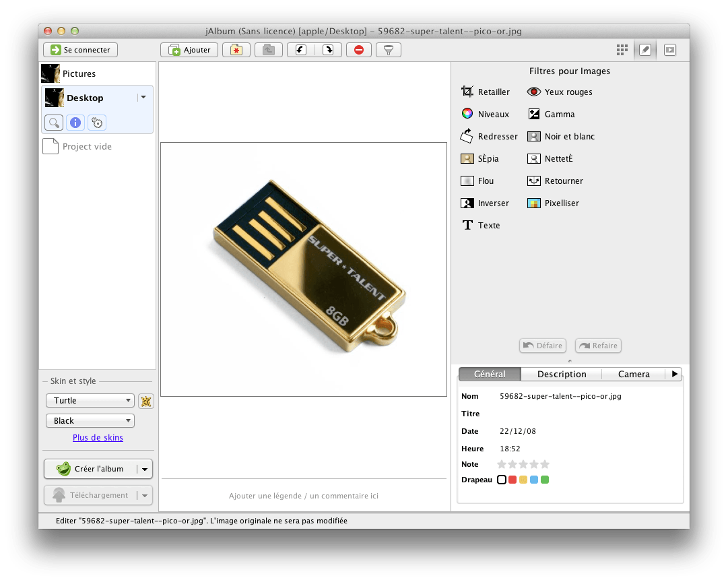Viewport: 728px width, 582px height.
Task: Open the Black style dropdown
Action: pyautogui.click(x=90, y=421)
